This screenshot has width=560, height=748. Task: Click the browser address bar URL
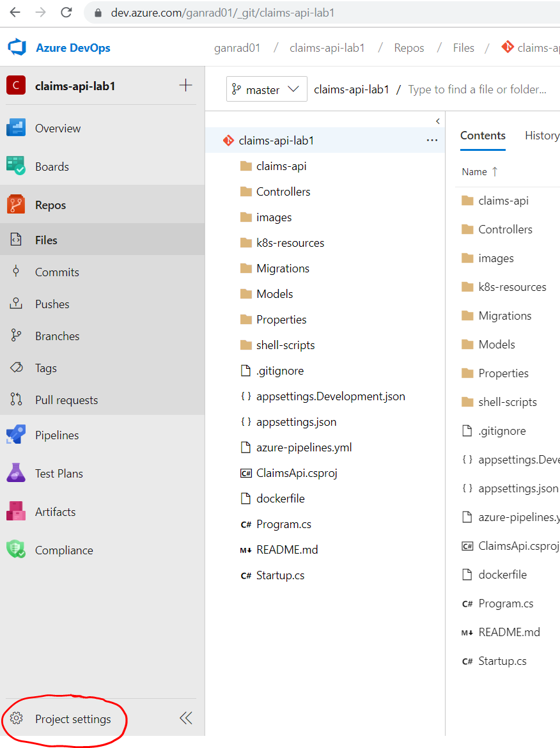coord(222,13)
